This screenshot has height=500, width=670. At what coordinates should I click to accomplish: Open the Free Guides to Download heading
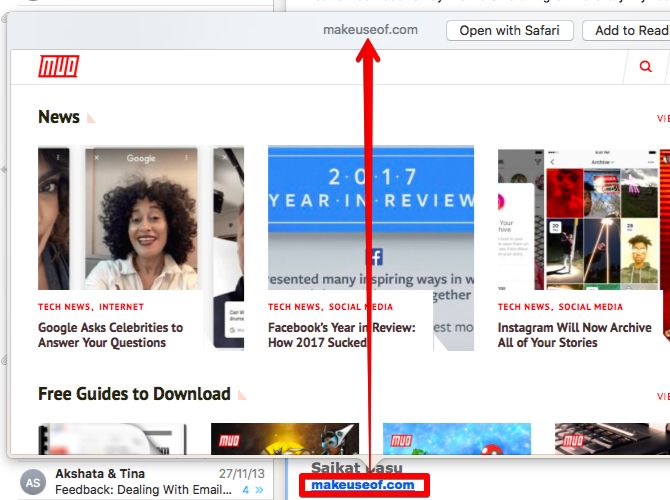134,394
